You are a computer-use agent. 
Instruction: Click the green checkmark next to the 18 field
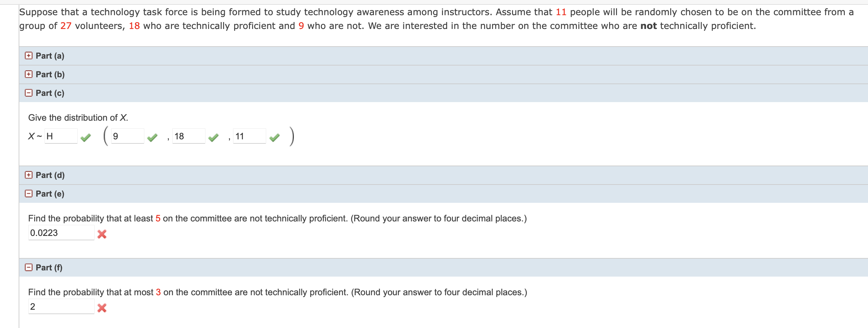(213, 137)
